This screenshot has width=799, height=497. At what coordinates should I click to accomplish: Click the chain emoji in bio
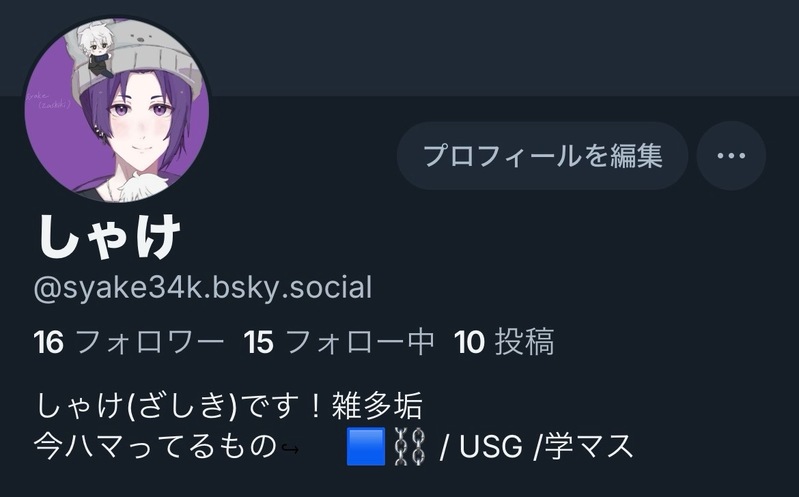pos(410,447)
